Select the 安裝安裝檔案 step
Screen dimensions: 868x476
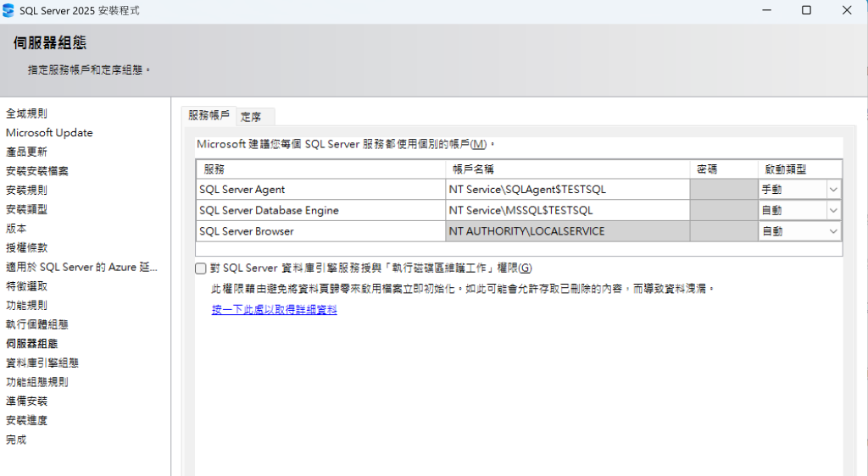(37, 171)
